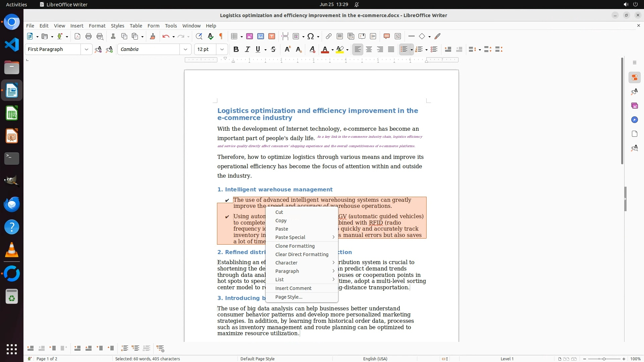
Task: Open Thunderbird from the dock
Action: pos(12,204)
